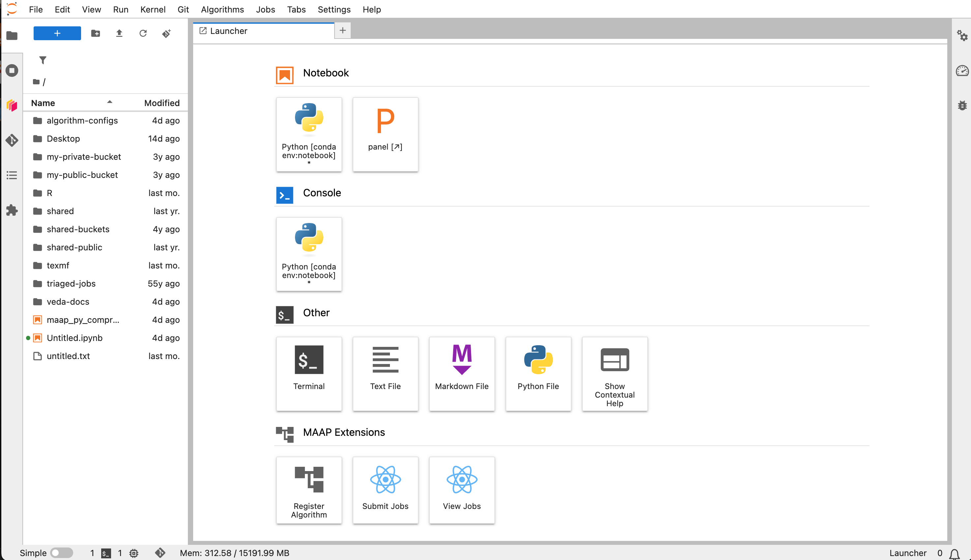The width and height of the screenshot is (971, 560).
Task: Open the Running Terminals and Kernels panel
Action: (12, 71)
